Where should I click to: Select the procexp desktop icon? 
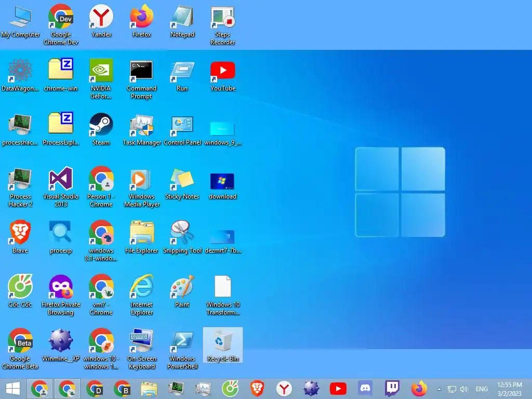(61, 236)
